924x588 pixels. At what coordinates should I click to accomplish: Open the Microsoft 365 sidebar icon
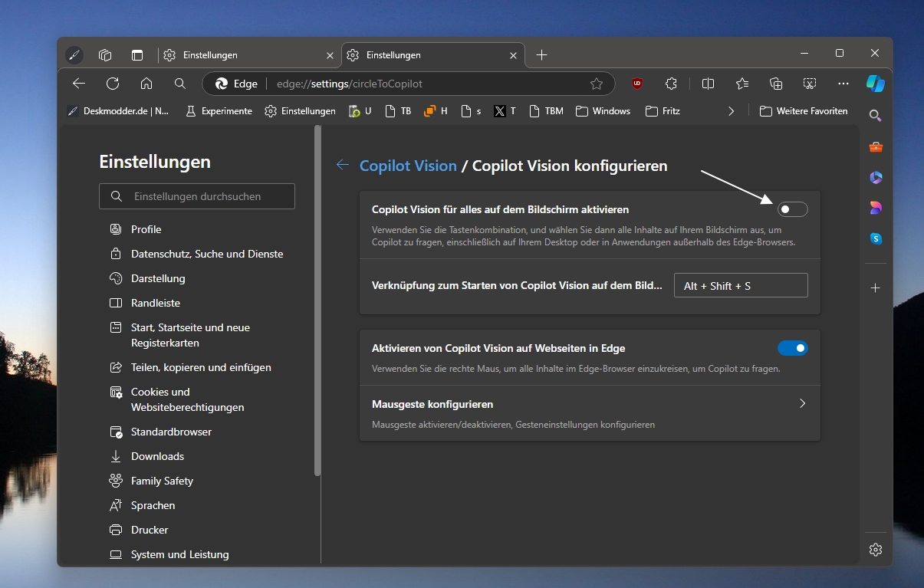(x=875, y=178)
